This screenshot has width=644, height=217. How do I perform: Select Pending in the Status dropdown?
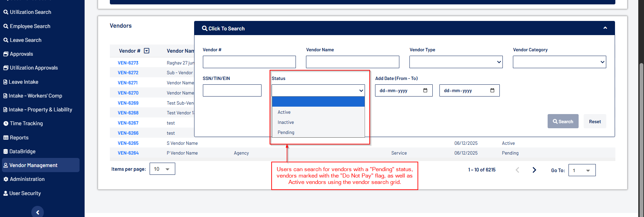[286, 132]
